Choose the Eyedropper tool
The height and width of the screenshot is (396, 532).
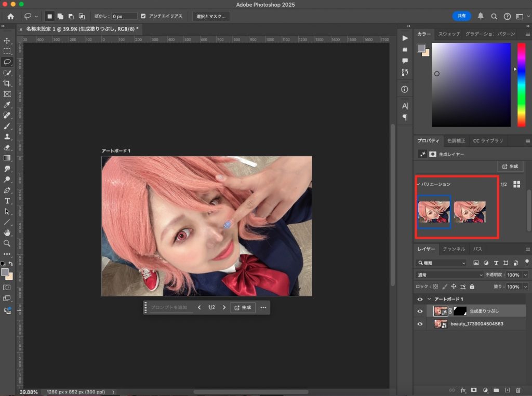7,104
